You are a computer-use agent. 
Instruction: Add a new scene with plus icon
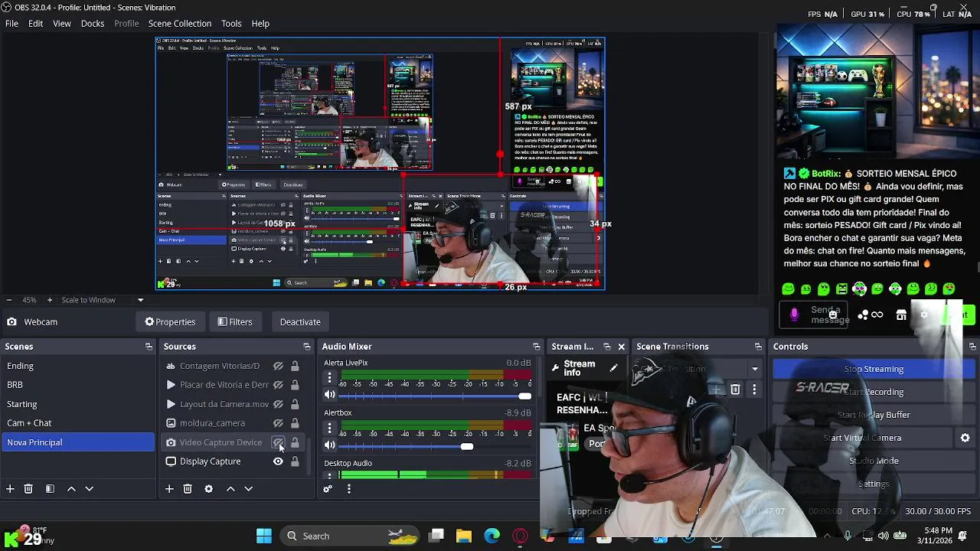coord(10,488)
